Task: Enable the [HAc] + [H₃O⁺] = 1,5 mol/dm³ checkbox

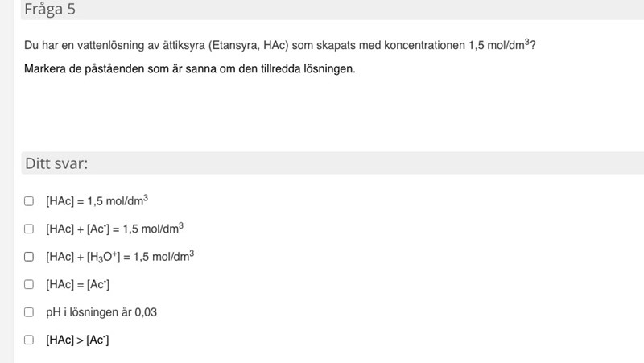Action: click(29, 257)
